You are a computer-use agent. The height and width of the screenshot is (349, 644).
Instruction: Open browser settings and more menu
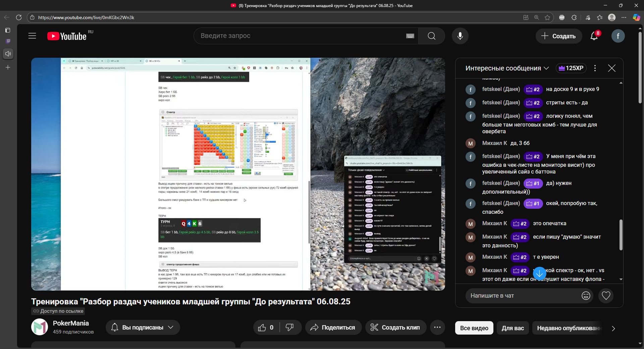[624, 17]
